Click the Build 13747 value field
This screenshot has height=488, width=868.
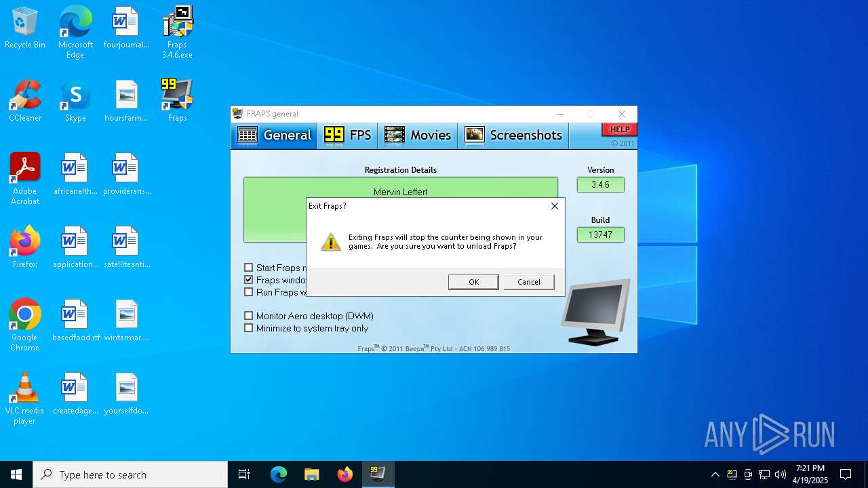point(601,235)
